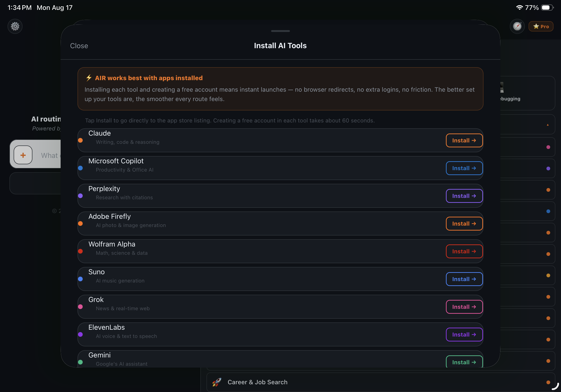
Task: Tap the red dot beside Wolfram Alpha
Action: tap(80, 251)
